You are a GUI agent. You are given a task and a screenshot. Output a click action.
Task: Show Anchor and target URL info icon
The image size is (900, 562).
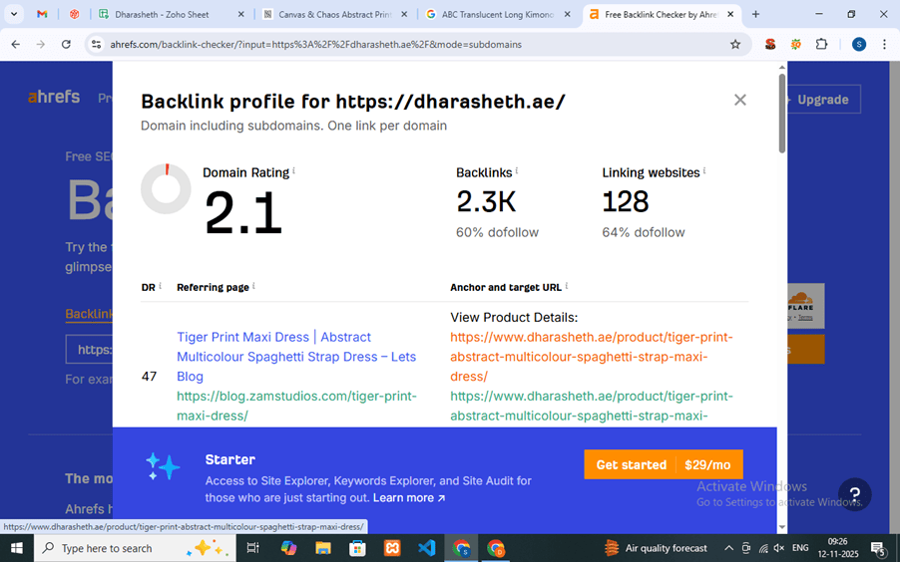[x=567, y=285]
